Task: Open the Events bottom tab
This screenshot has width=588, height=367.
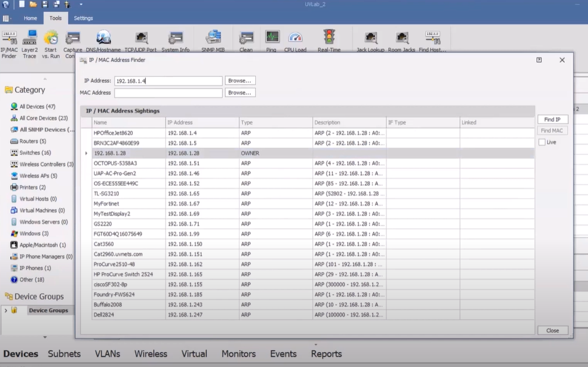Action: [283, 354]
